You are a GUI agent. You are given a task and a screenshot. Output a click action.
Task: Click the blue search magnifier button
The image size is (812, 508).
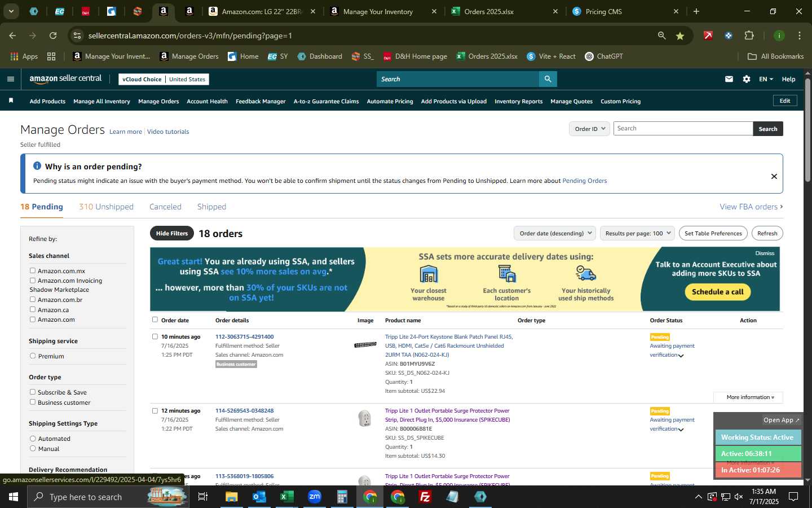[548, 79]
